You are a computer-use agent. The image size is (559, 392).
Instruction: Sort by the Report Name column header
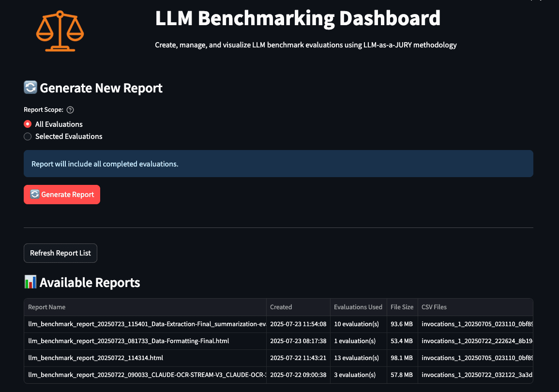click(x=47, y=307)
